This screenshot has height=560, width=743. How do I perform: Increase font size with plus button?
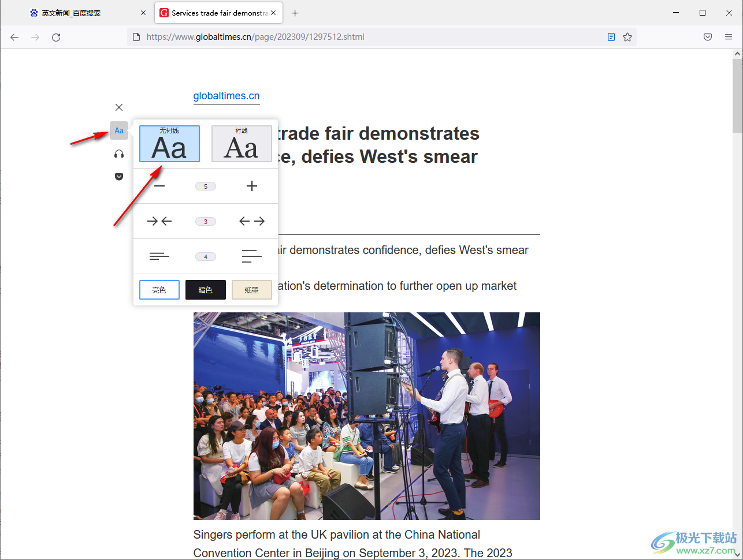click(252, 186)
